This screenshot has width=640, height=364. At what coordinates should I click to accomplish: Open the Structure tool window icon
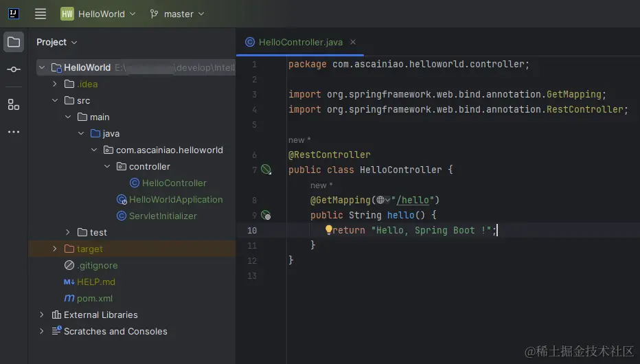(x=14, y=105)
